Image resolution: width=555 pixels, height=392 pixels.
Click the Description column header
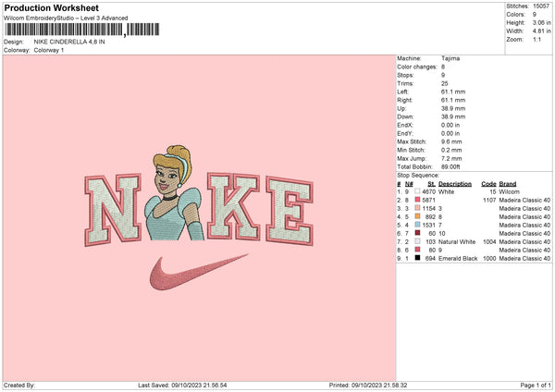click(455, 184)
